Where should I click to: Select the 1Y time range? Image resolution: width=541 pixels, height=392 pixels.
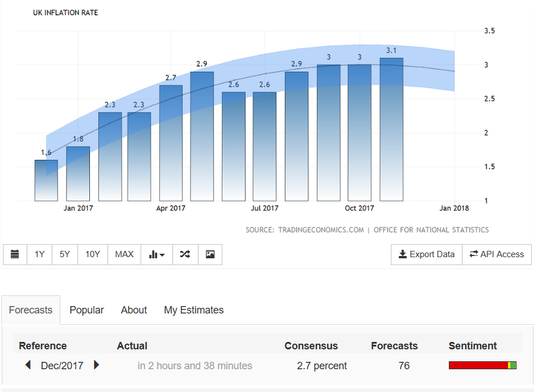pyautogui.click(x=40, y=255)
